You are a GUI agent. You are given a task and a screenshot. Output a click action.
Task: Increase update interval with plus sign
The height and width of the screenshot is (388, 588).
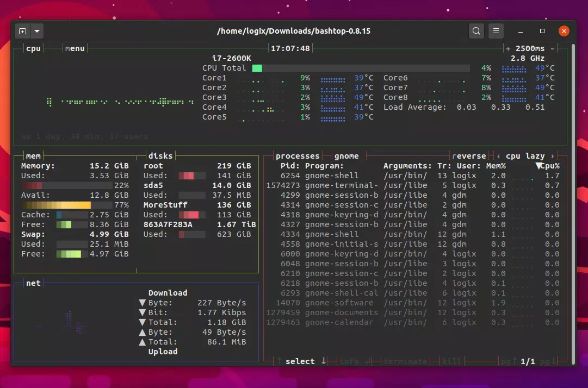pos(508,48)
